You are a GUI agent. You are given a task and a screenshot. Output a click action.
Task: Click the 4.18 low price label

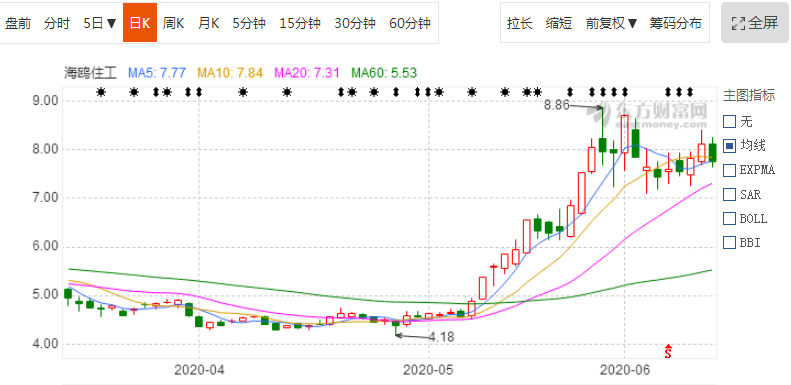441,337
